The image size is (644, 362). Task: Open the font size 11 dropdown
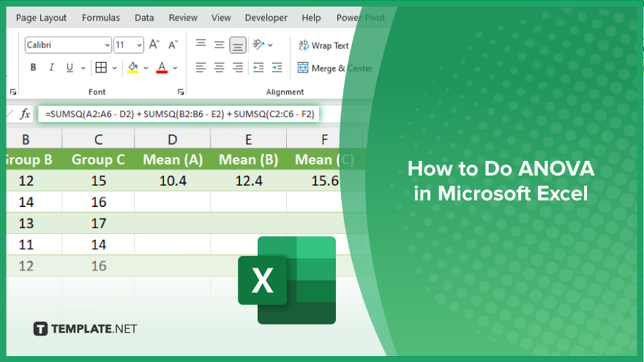coord(139,45)
